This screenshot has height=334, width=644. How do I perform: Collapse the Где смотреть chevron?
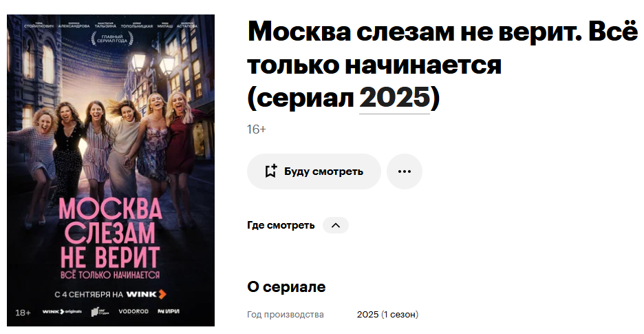[x=336, y=225]
